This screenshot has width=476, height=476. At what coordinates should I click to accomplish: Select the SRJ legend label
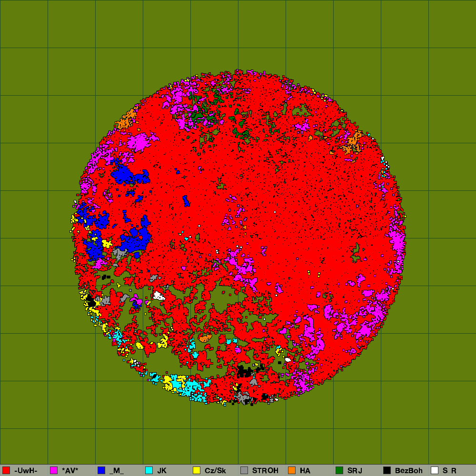point(355,471)
